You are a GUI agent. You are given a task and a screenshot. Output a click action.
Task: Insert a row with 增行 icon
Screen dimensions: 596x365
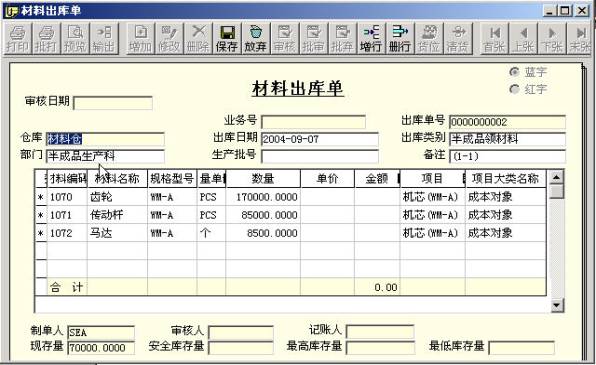coord(371,38)
